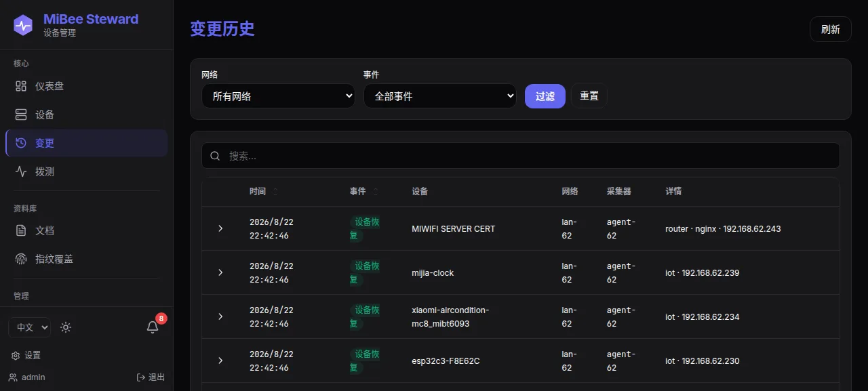The height and width of the screenshot is (391, 868).
Task: Click the MiBee Steward logo icon
Action: click(x=23, y=25)
